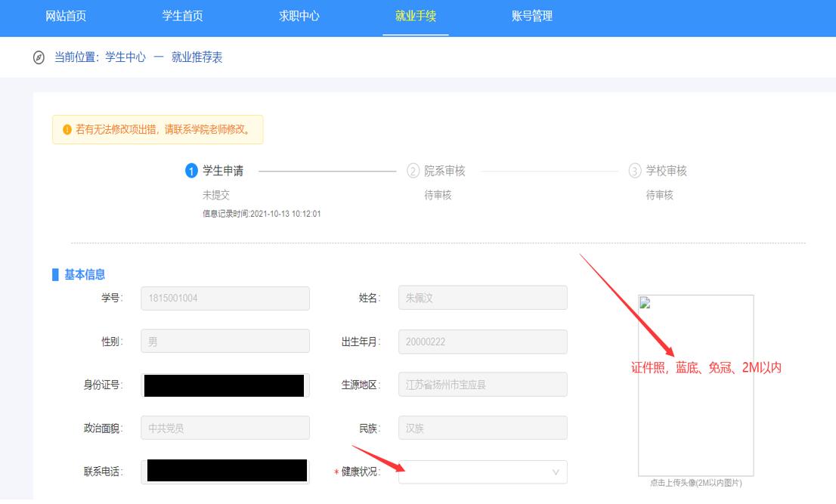Click the 姓名 field showing 朱佩汶
The height and width of the screenshot is (504, 836).
pyautogui.click(x=482, y=298)
